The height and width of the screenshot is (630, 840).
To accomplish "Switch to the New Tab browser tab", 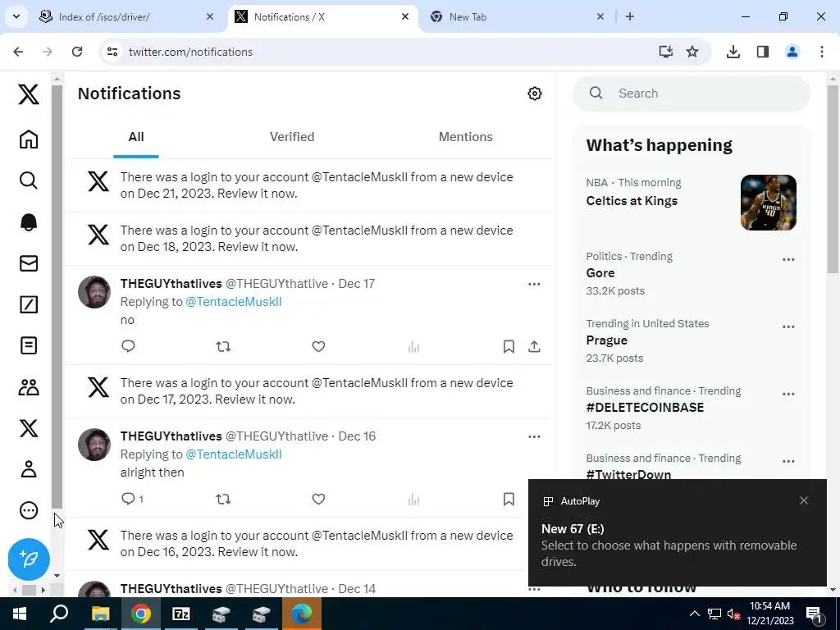I will tap(517, 17).
